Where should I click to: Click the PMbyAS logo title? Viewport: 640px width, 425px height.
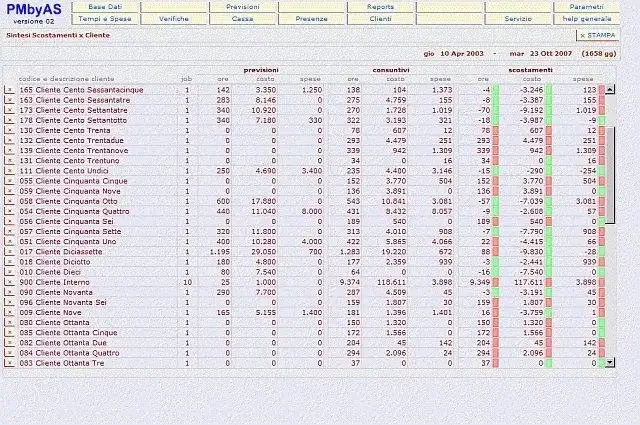34,9
